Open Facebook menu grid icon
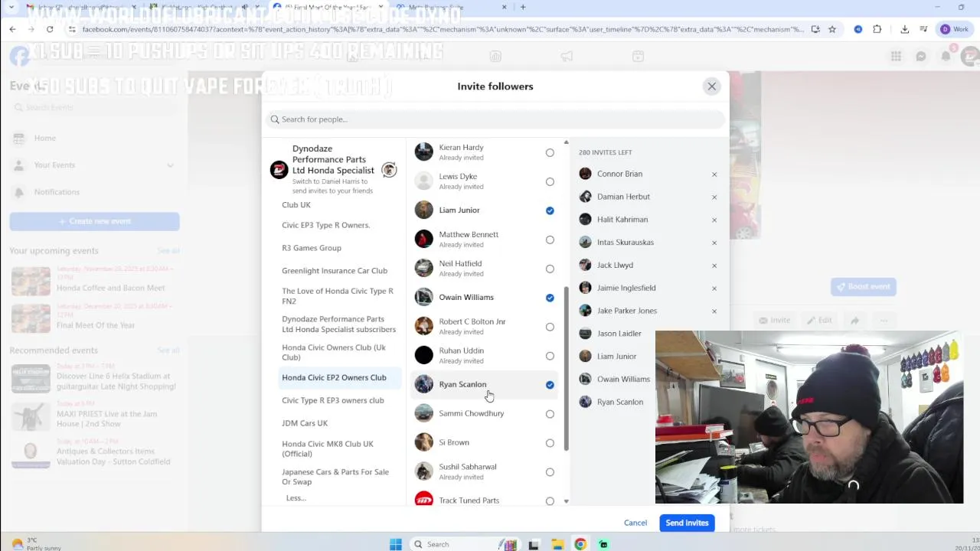 [896, 56]
